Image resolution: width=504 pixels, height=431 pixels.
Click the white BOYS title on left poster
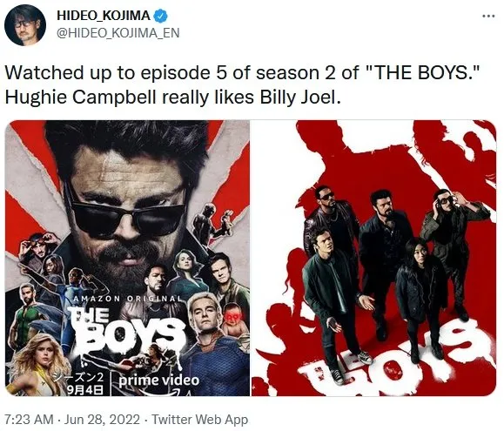pyautogui.click(x=124, y=334)
